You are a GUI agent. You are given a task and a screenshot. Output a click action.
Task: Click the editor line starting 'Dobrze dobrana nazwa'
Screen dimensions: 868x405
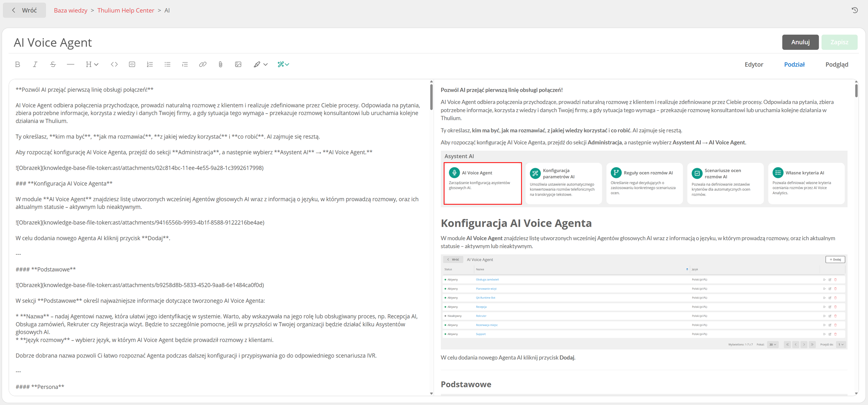point(196,355)
